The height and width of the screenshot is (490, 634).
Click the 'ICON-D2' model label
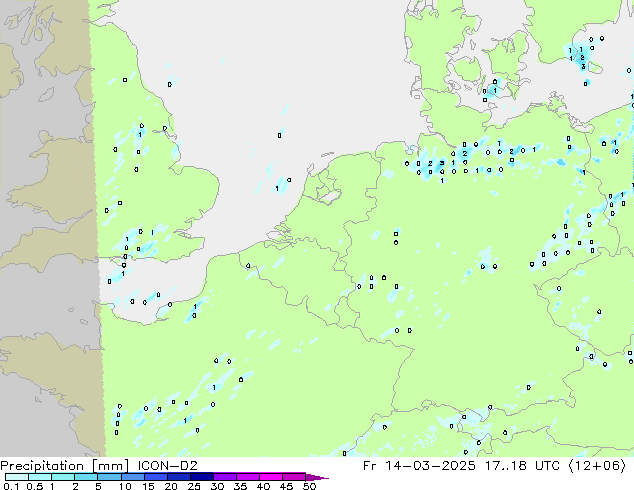click(168, 466)
